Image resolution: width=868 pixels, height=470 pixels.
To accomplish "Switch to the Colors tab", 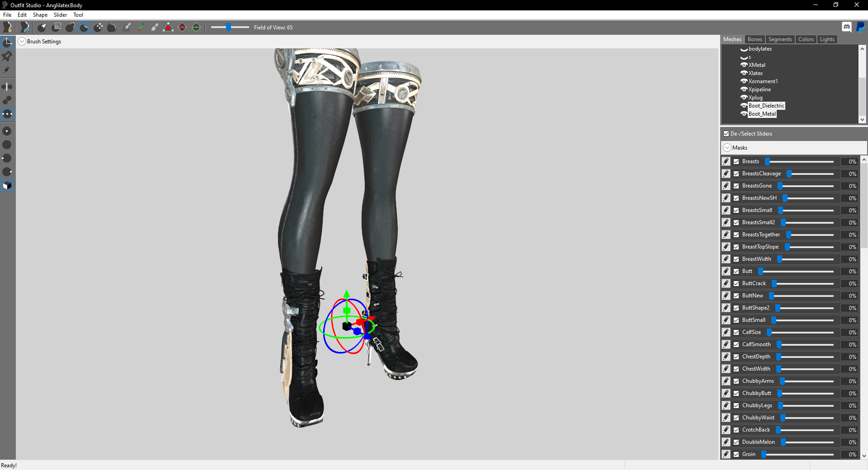I will [806, 39].
